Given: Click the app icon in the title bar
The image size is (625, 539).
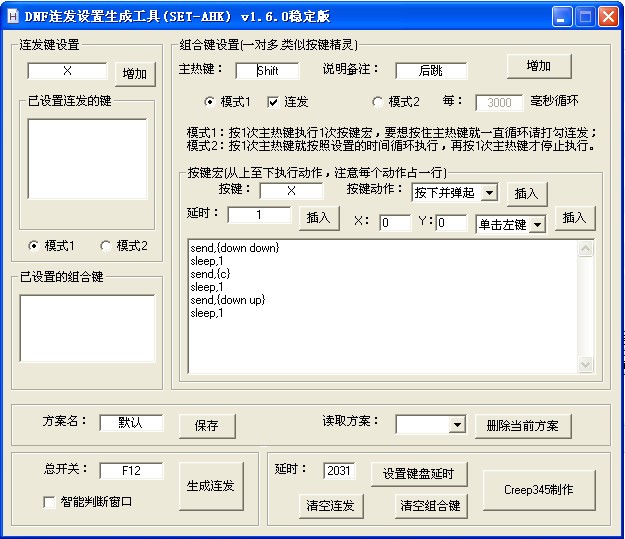Looking at the screenshot, I should point(13,16).
